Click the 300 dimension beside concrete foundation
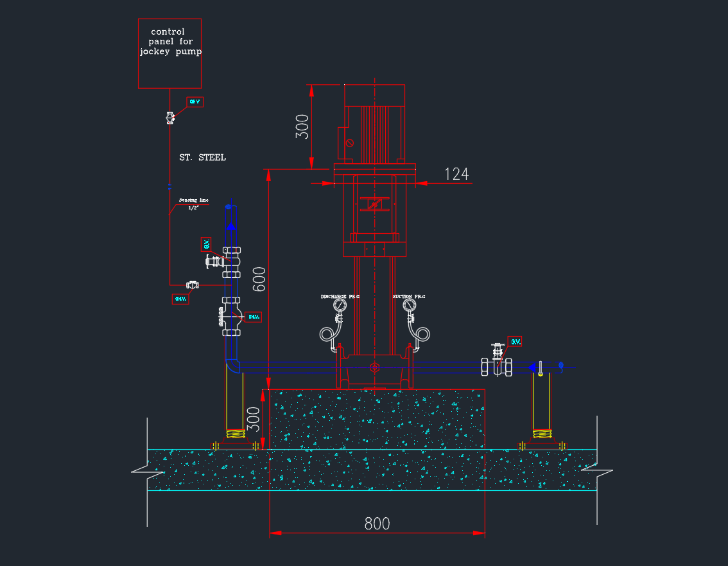 (254, 420)
